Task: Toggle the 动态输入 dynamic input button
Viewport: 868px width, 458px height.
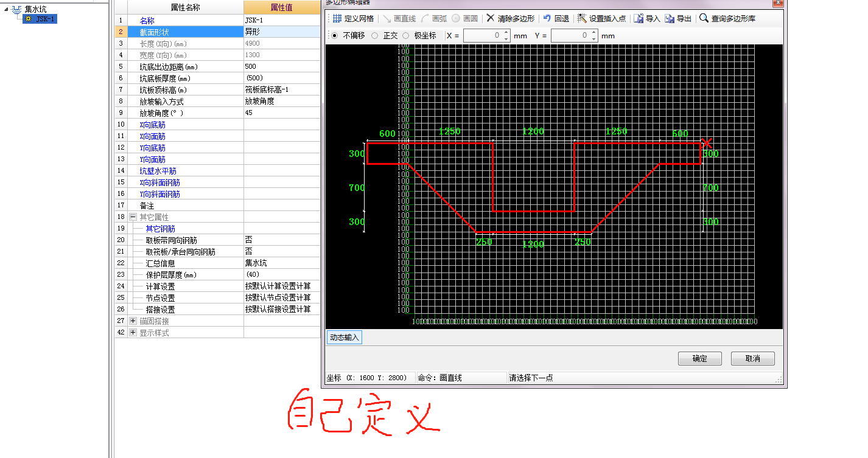Action: click(345, 338)
